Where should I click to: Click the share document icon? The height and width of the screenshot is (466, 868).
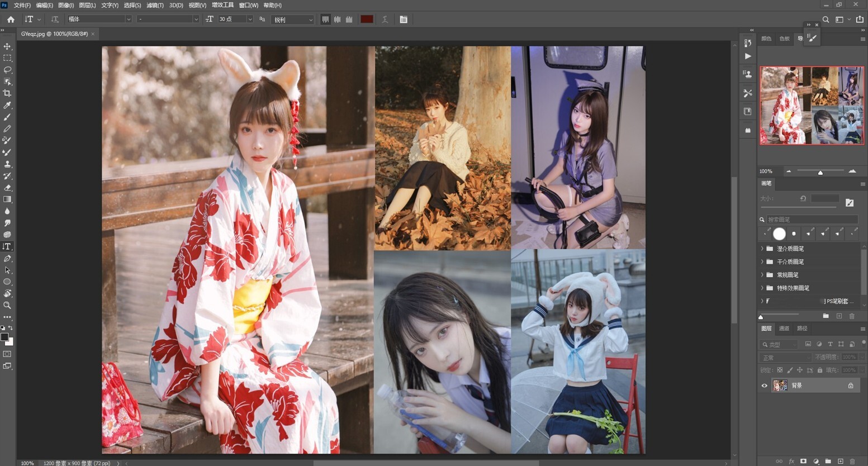[x=860, y=19]
